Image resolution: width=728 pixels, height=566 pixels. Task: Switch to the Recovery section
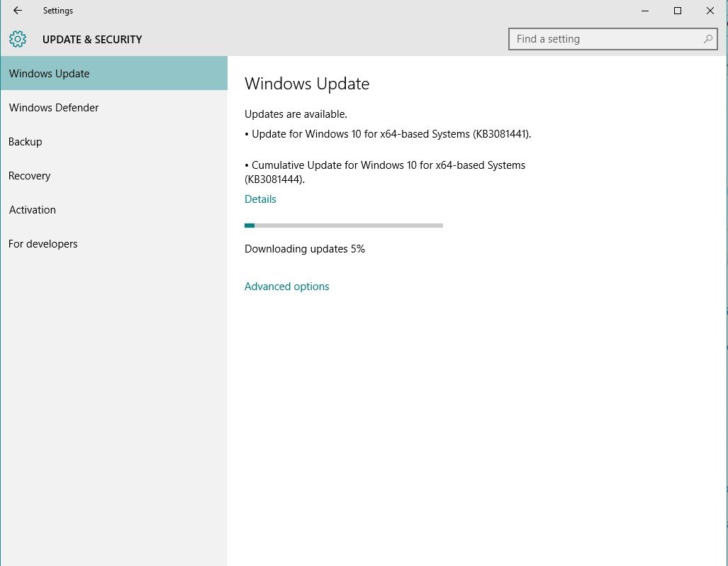point(113,176)
